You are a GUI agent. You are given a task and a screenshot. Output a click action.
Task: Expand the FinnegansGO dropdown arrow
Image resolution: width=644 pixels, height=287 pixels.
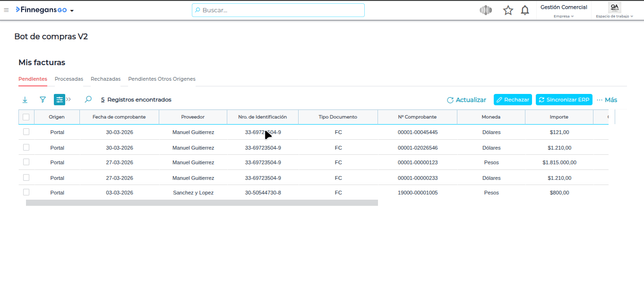[x=72, y=10]
